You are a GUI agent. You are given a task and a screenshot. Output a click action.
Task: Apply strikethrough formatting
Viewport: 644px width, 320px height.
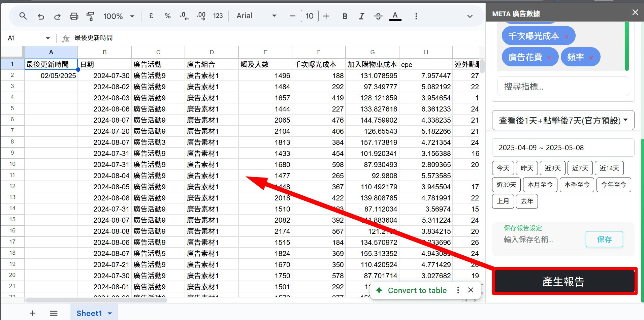(x=378, y=16)
